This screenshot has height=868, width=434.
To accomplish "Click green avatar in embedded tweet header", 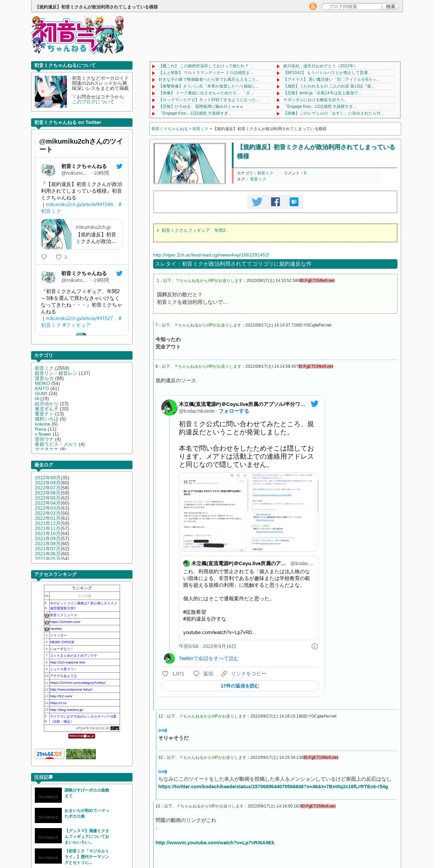I will pyautogui.click(x=169, y=408).
